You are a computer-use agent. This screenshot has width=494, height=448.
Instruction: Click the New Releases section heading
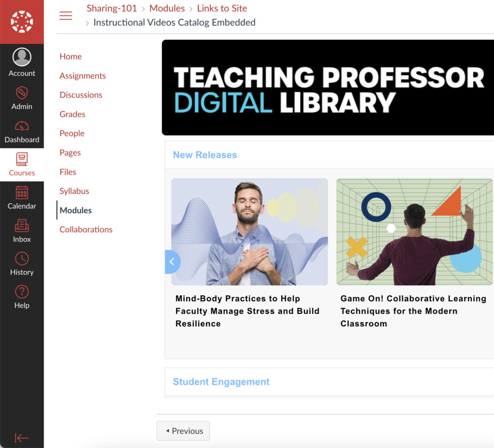205,154
